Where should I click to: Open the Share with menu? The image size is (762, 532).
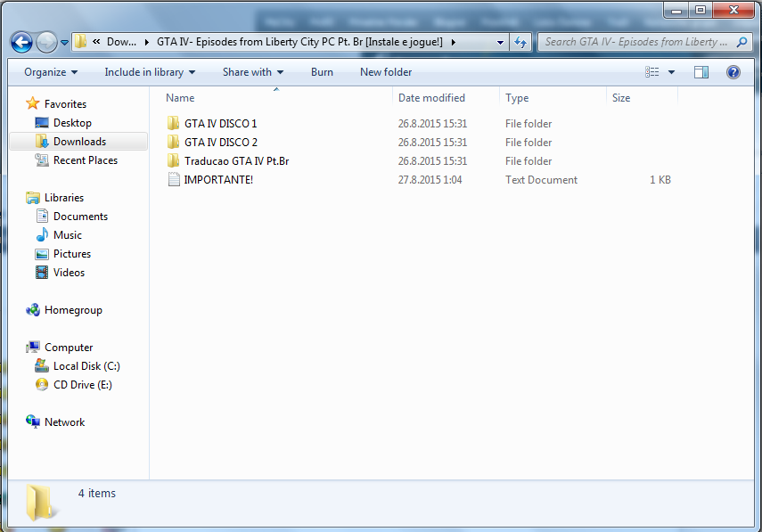click(253, 72)
